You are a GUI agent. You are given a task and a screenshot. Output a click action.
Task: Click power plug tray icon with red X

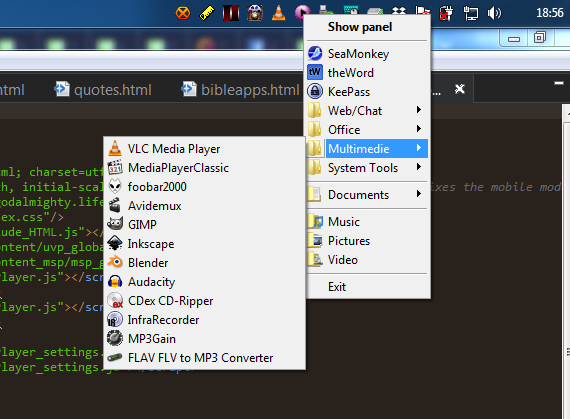[446, 13]
